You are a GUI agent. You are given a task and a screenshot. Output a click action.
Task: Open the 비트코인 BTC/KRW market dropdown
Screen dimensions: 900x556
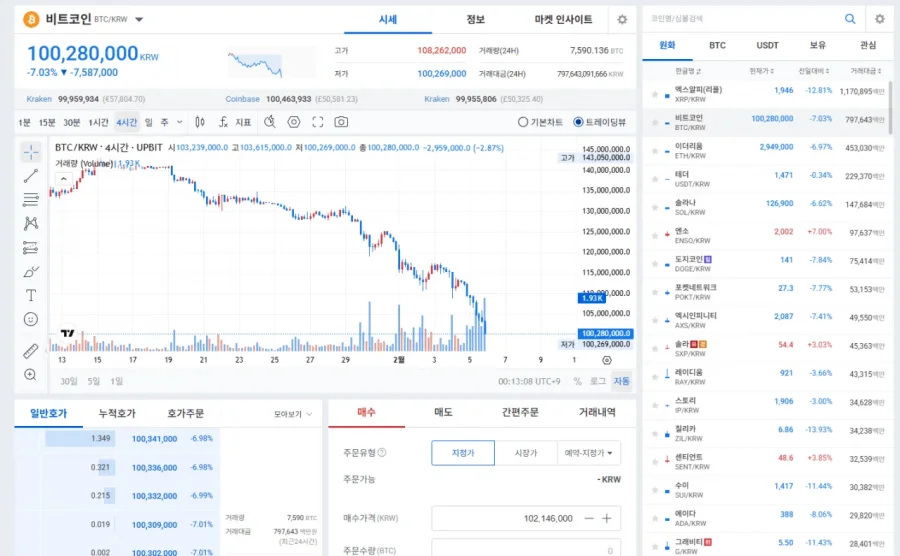[139, 19]
